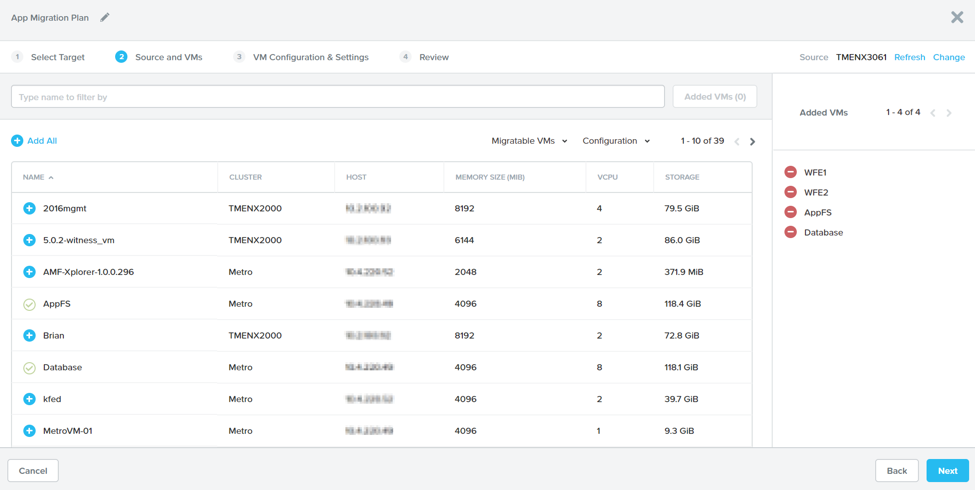Viewport: 975px width, 490px height.
Task: Add MetroVM-01 using its plus icon
Action: point(29,430)
